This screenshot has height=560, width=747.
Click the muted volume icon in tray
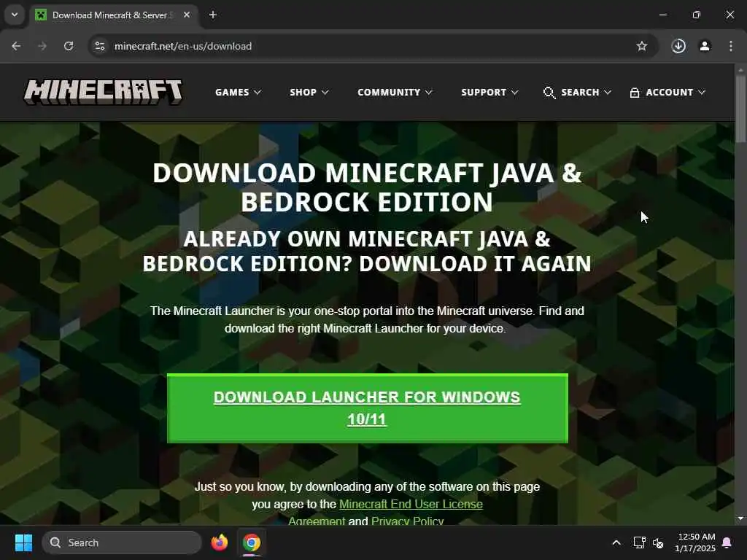[x=658, y=542]
